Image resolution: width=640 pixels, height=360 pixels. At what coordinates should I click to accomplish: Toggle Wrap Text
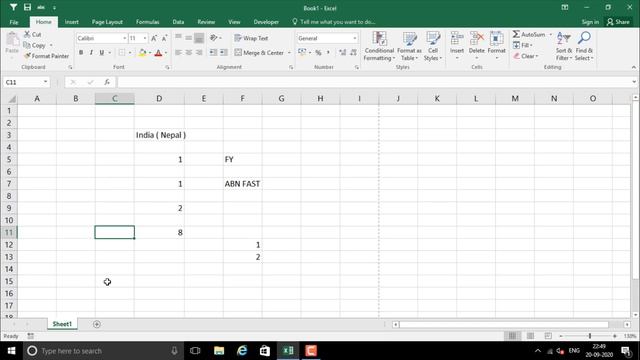point(251,38)
